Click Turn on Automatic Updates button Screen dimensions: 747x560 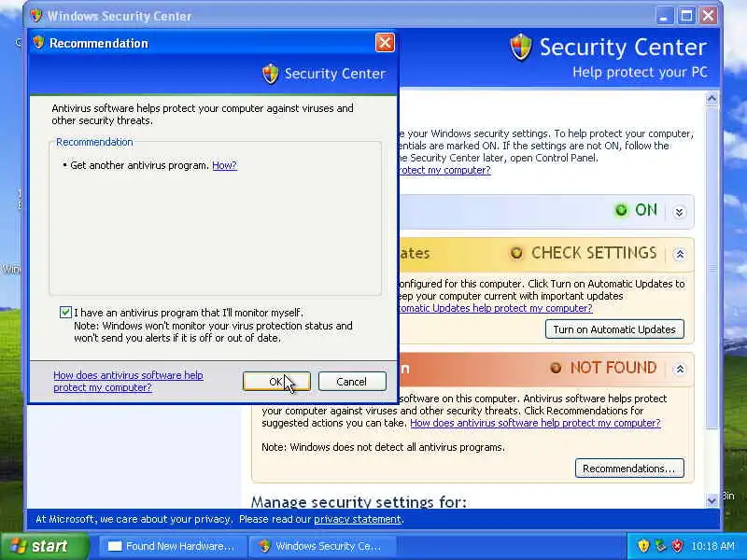click(614, 329)
